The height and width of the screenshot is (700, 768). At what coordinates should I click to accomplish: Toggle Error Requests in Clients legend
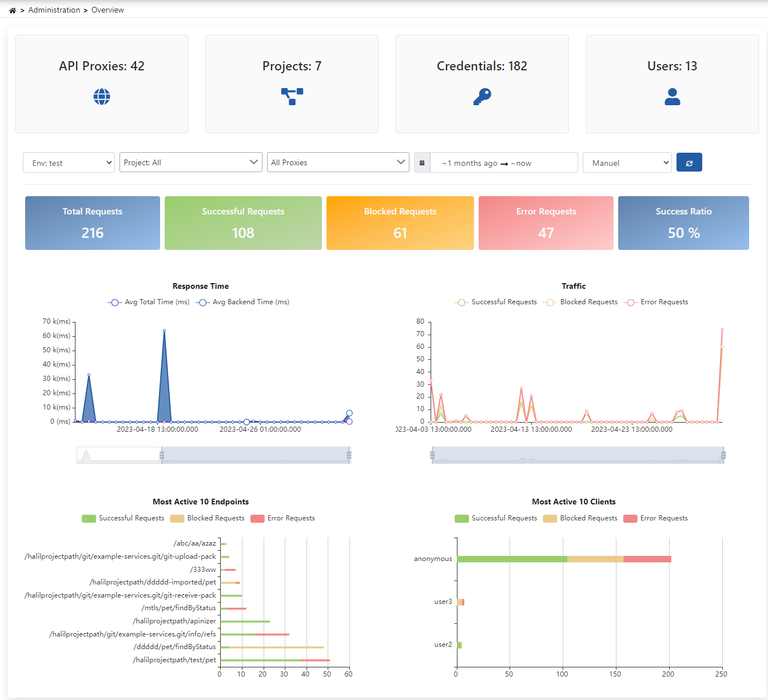click(656, 518)
